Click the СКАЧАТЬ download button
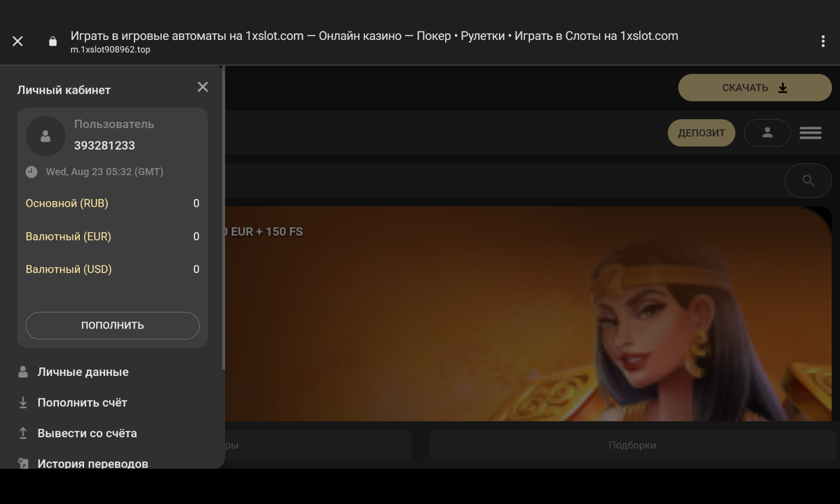Screen dimensions: 840x504 click(755, 88)
